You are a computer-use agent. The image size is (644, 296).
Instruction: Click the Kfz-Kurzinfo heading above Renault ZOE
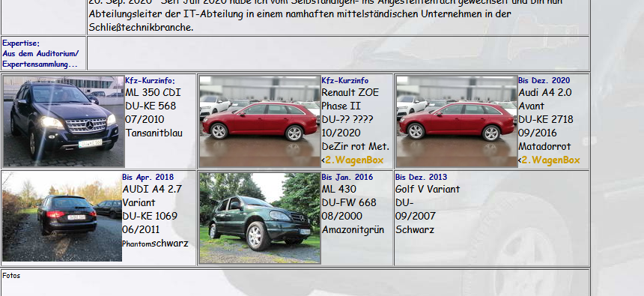pyautogui.click(x=345, y=81)
